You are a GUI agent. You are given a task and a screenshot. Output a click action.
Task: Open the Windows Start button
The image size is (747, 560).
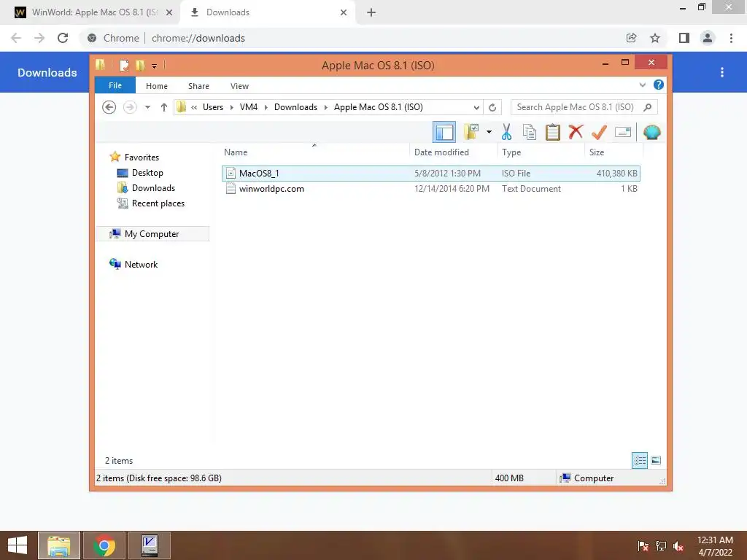click(x=18, y=545)
